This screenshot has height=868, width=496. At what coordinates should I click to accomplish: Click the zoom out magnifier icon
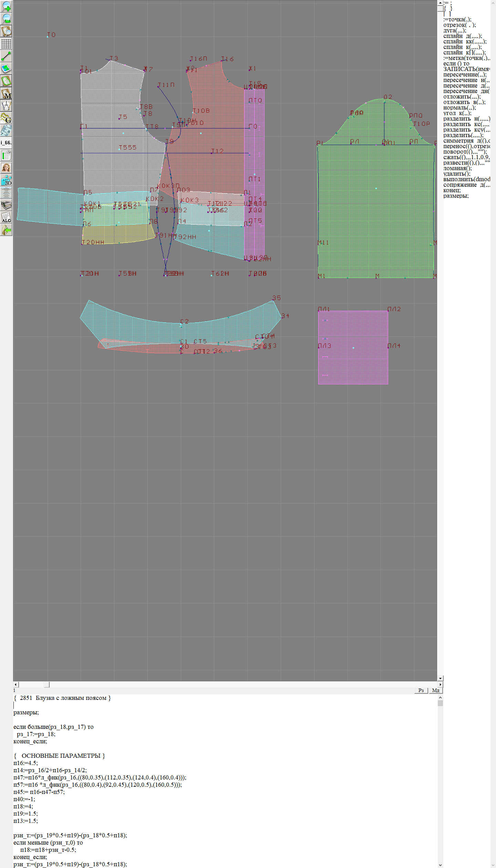[7, 19]
